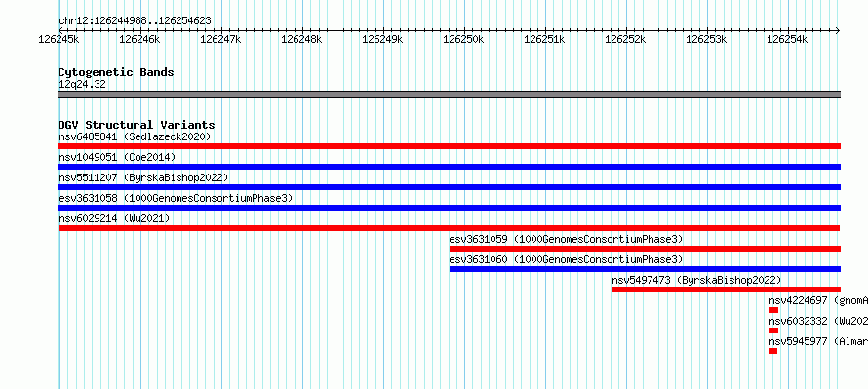Click esv3631058 blue variant bar
The image size is (868, 389).
449,208
